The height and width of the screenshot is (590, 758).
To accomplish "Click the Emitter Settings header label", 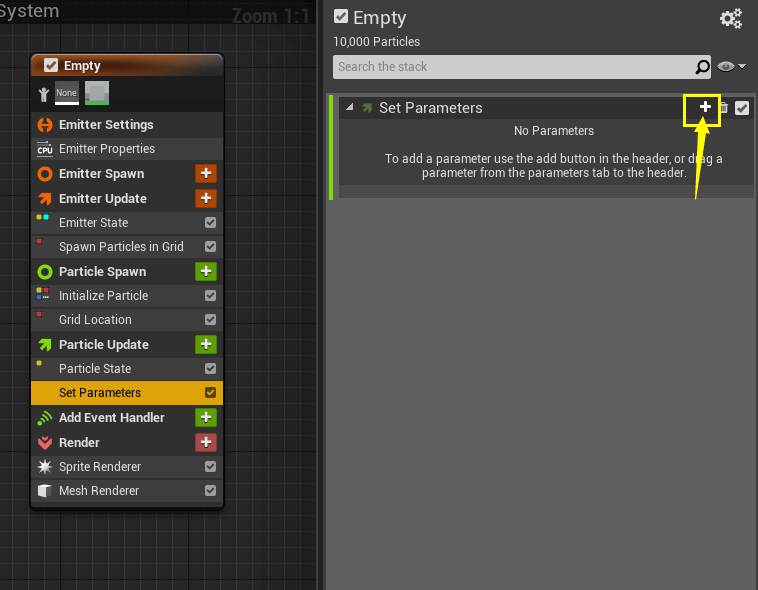I will click(106, 125).
